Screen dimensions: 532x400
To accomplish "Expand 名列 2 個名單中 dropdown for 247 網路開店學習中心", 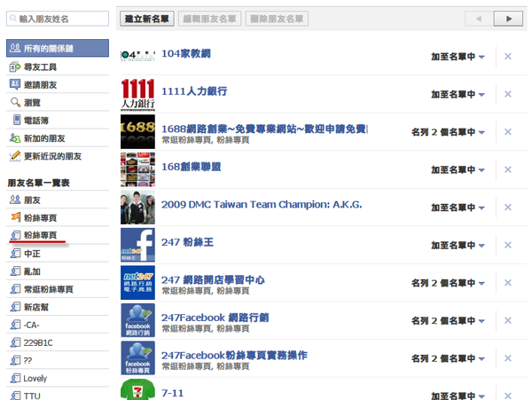I will (448, 283).
